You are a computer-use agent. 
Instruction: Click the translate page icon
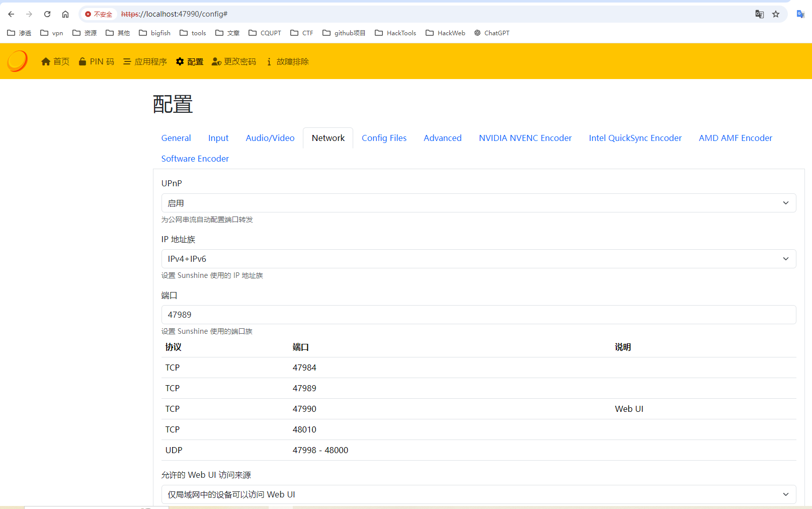click(760, 14)
